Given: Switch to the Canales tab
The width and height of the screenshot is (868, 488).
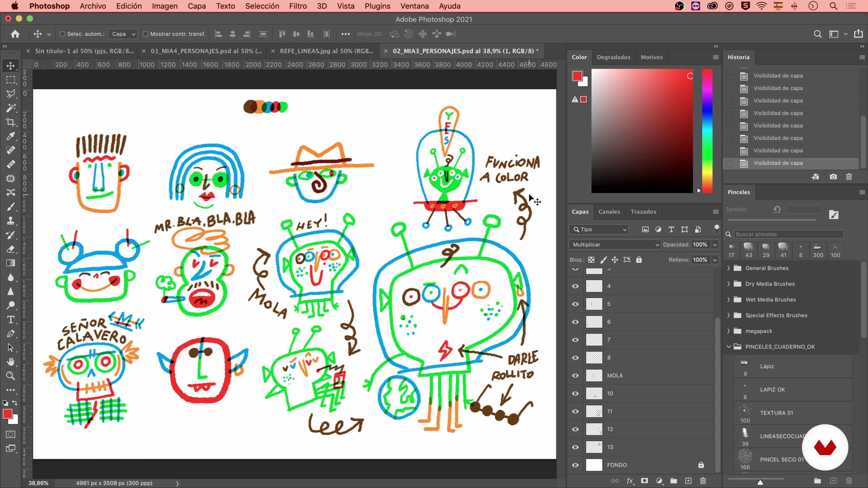Looking at the screenshot, I should [609, 211].
